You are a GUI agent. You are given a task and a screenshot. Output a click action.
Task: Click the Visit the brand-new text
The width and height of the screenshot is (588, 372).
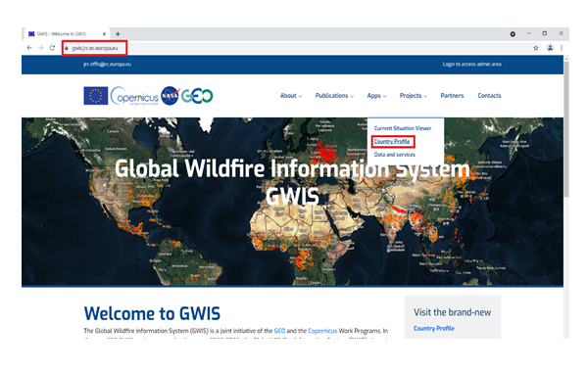pyautogui.click(x=452, y=312)
